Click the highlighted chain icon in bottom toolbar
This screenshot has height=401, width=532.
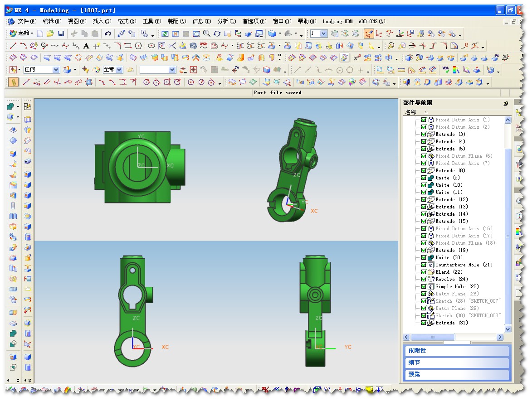(x=13, y=82)
